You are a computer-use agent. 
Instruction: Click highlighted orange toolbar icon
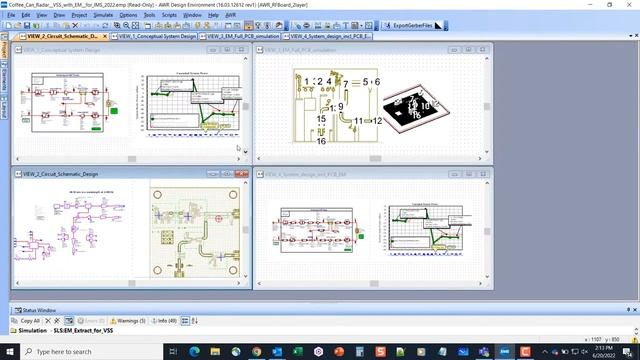tap(248, 25)
